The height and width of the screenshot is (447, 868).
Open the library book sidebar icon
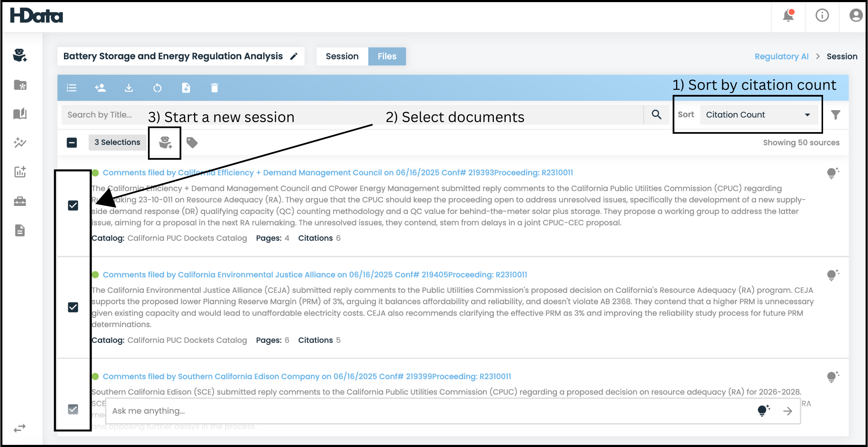[20, 114]
